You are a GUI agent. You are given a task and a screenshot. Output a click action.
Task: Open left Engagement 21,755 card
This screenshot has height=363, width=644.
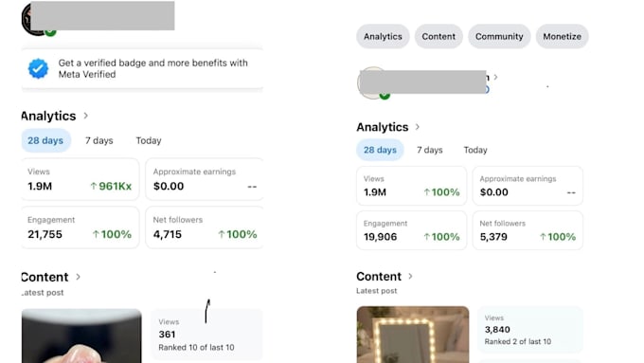click(80, 227)
